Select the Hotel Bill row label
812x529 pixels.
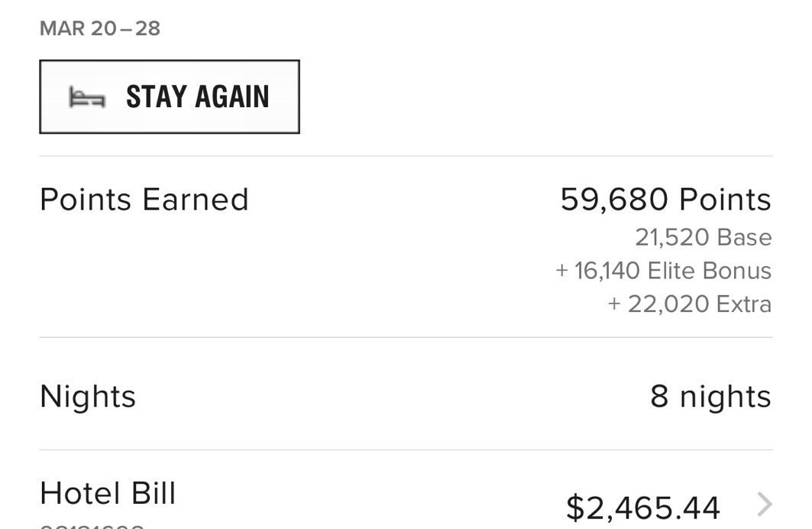[x=108, y=493]
